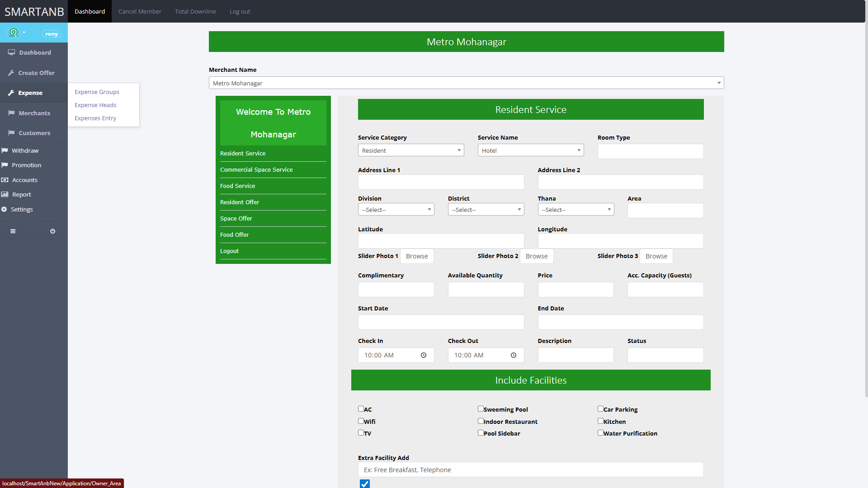Open the Service Category dropdown
This screenshot has width=868, height=488.
[410, 150]
